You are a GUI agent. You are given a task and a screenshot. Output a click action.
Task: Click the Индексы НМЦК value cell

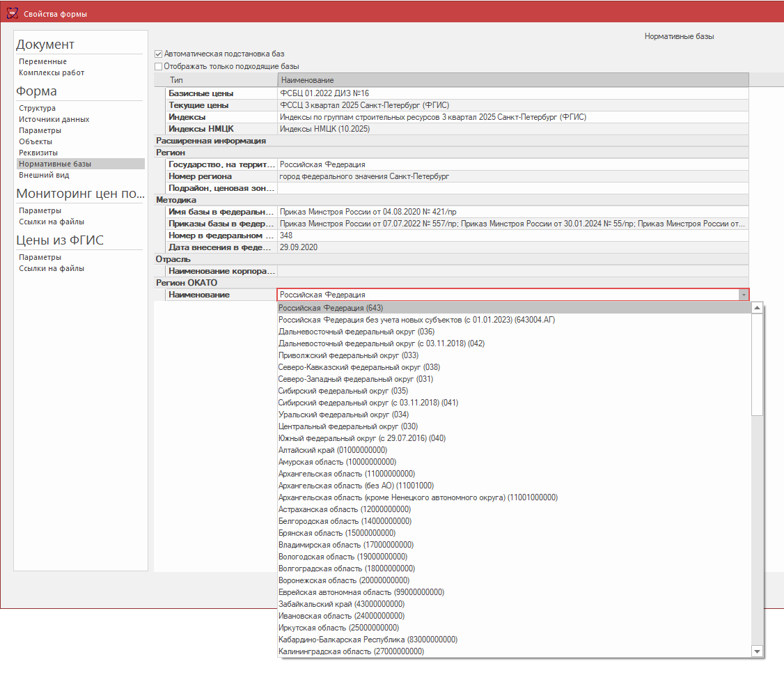(512, 129)
